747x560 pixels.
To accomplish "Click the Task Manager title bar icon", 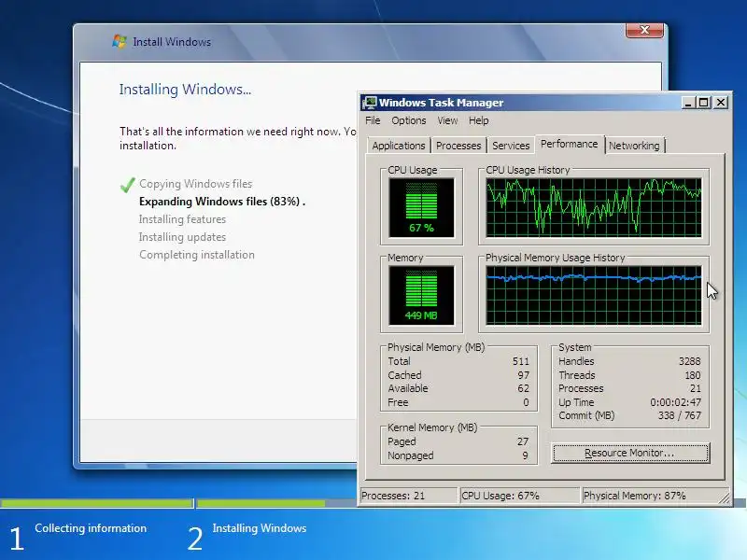I will [369, 103].
